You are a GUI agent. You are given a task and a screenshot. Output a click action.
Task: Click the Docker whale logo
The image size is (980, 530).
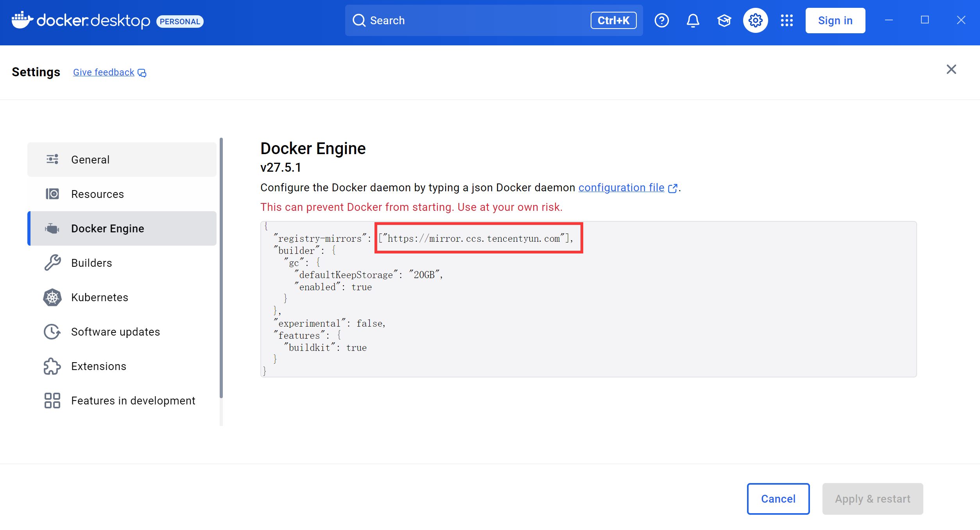tap(22, 20)
